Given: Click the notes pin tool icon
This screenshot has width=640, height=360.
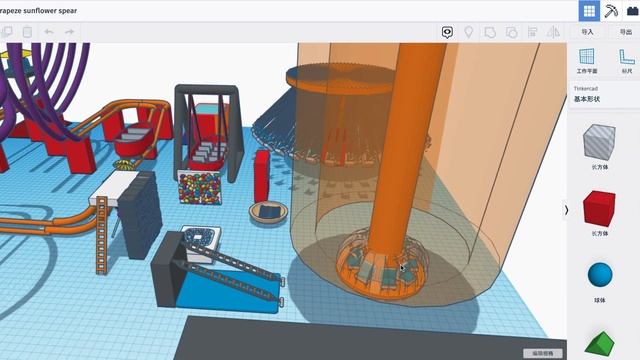Looking at the screenshot, I should click(469, 32).
